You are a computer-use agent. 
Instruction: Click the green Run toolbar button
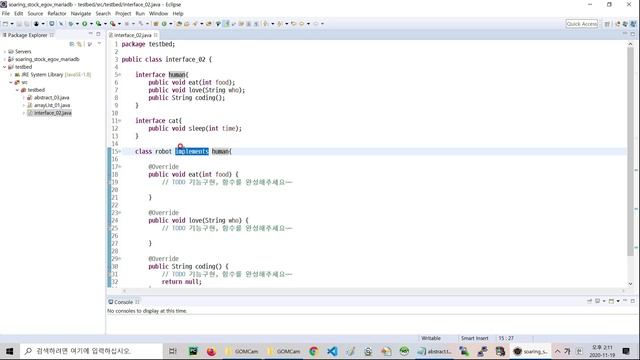click(x=84, y=24)
